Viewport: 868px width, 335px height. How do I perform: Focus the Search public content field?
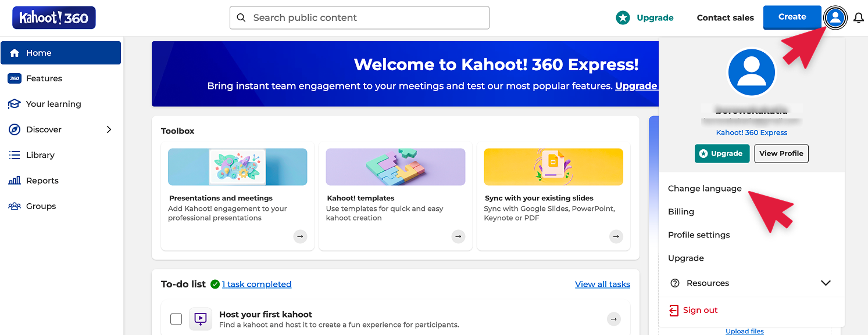point(359,18)
